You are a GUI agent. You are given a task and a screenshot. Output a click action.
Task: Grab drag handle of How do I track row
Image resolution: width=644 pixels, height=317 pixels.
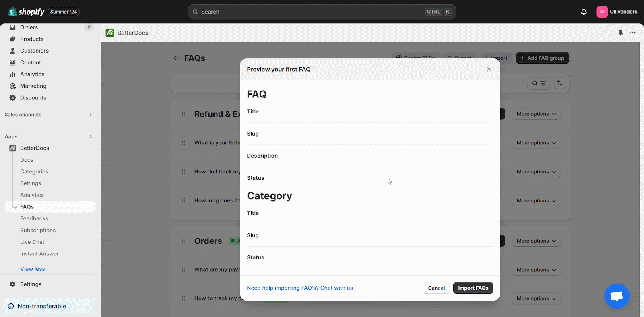[x=183, y=172]
